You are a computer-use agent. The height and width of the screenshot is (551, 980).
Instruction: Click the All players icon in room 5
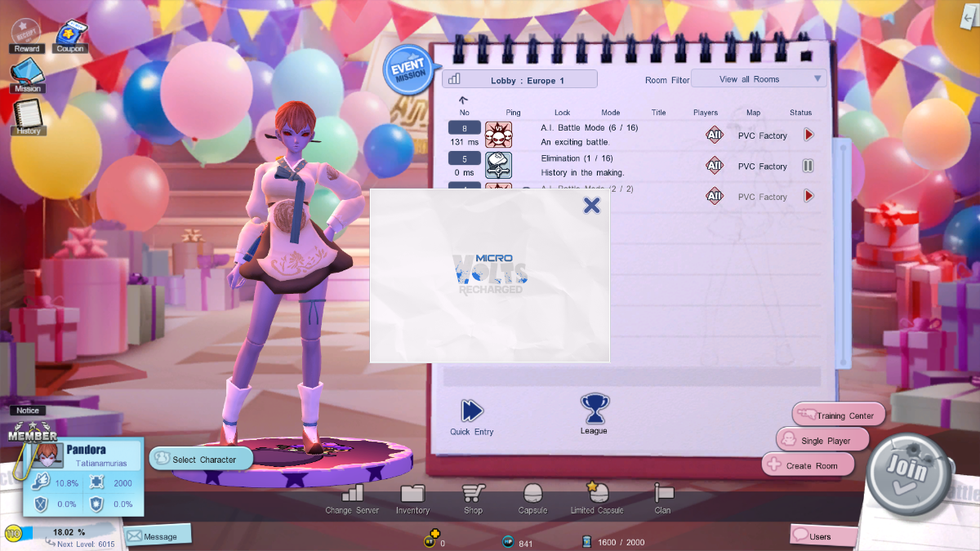(x=715, y=166)
